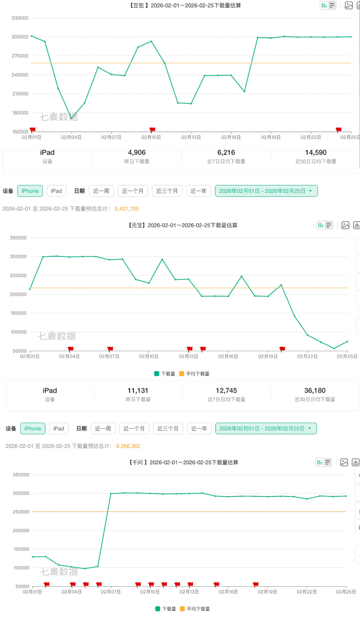Click red flag near 02月10日 on 豆包 chart
Image resolution: width=360 pixels, height=644 pixels.
click(152, 129)
